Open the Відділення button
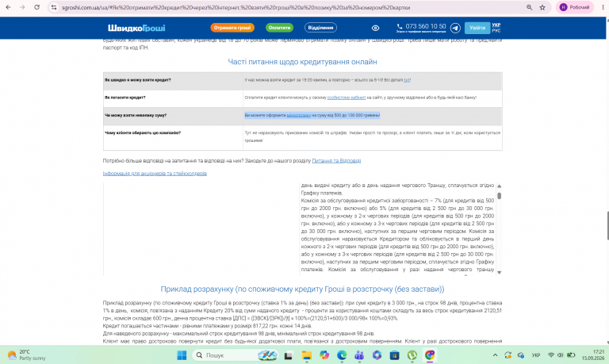 320,28
